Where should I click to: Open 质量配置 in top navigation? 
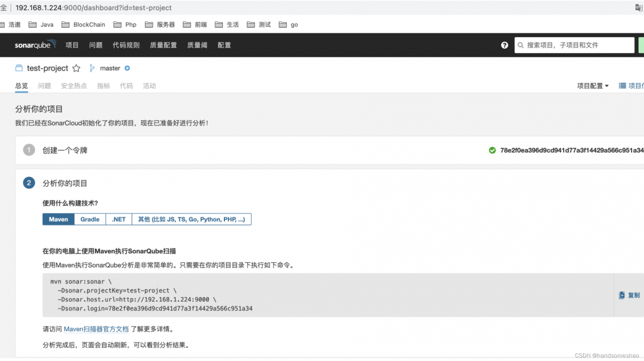(x=163, y=45)
